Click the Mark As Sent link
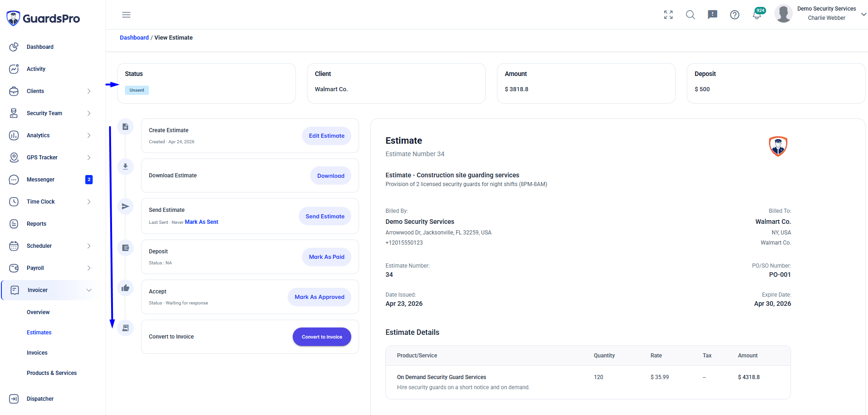868x415 pixels. point(201,222)
